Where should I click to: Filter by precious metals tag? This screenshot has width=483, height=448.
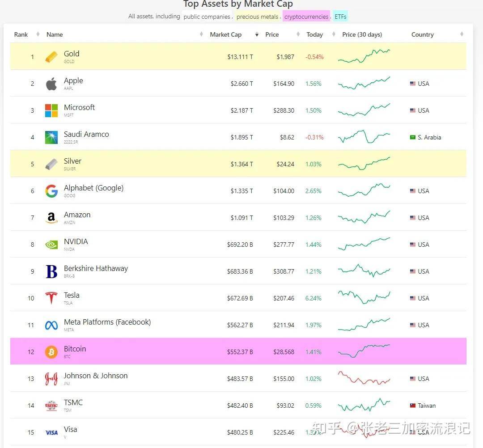[257, 17]
